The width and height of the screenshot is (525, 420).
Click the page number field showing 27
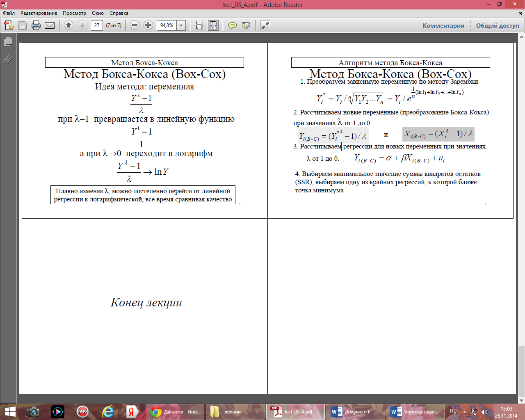(x=97, y=25)
